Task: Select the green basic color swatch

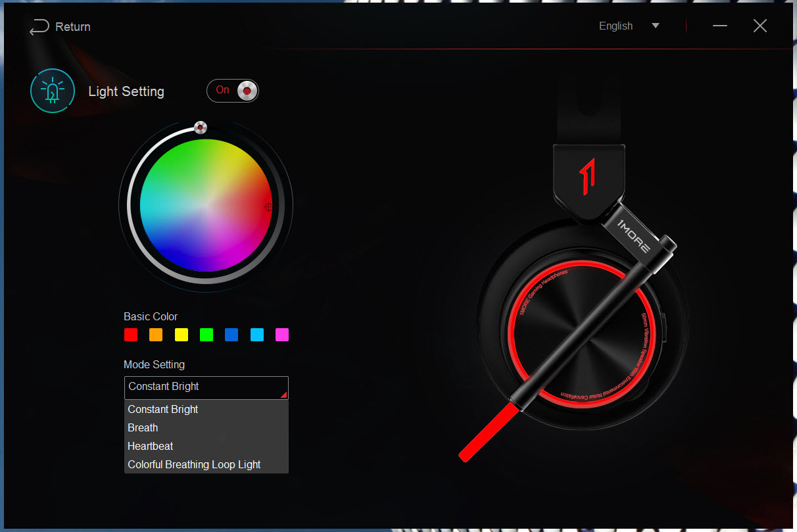Action: 206,335
